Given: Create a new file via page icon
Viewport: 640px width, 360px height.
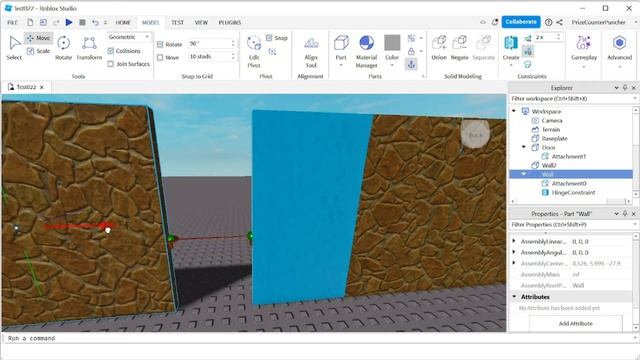Looking at the screenshot, I should point(30,22).
